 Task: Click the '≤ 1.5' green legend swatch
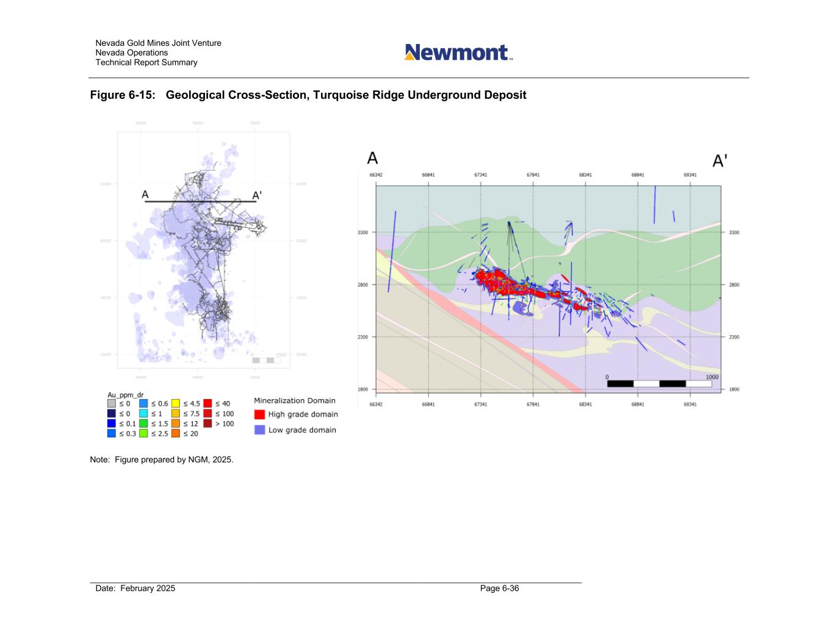click(x=143, y=424)
